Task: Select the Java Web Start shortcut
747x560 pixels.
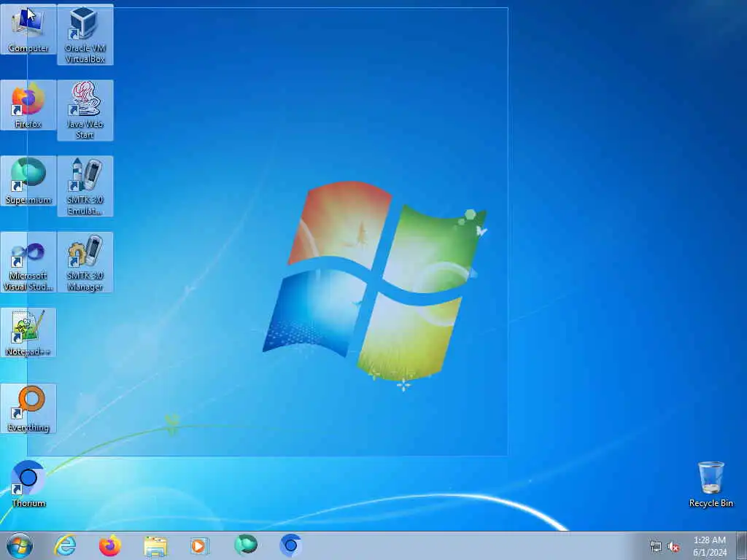Action: point(85,110)
